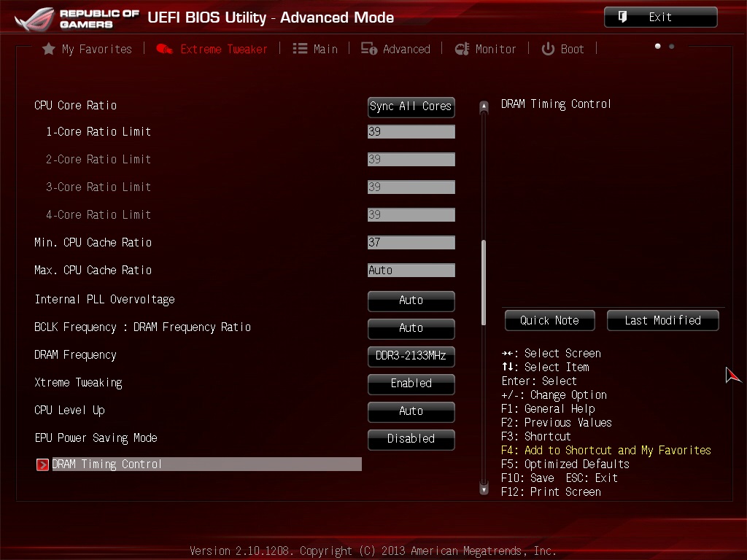This screenshot has width=747, height=560.
Task: Click the Boot power icon
Action: (548, 49)
